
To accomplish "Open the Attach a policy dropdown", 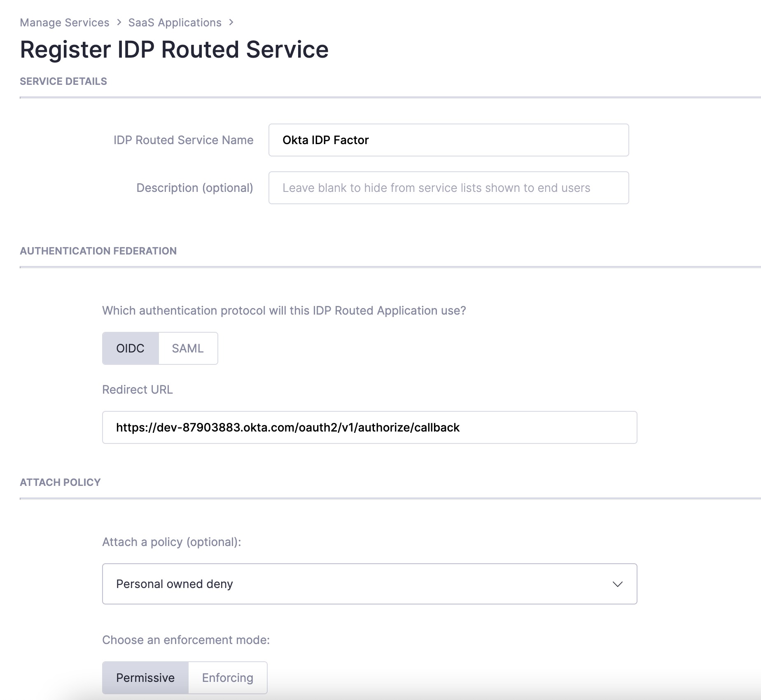I will coord(369,584).
